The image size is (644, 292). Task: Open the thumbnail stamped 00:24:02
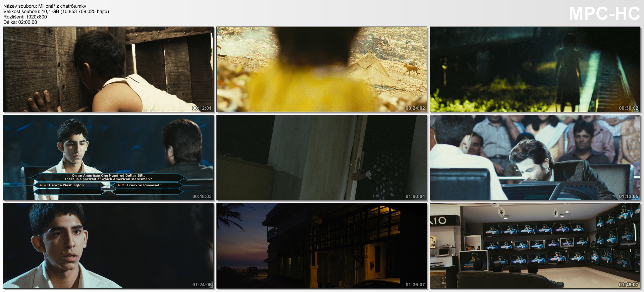[322, 69]
